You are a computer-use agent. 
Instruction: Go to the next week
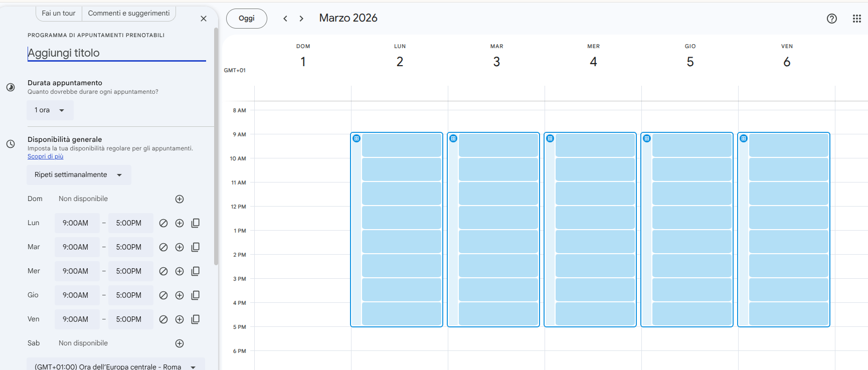(301, 19)
